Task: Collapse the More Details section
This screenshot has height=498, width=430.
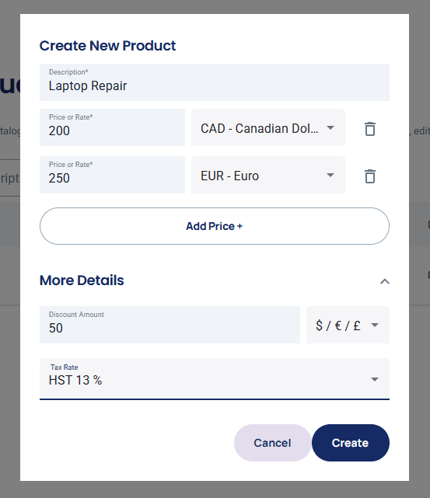Action: coord(385,282)
